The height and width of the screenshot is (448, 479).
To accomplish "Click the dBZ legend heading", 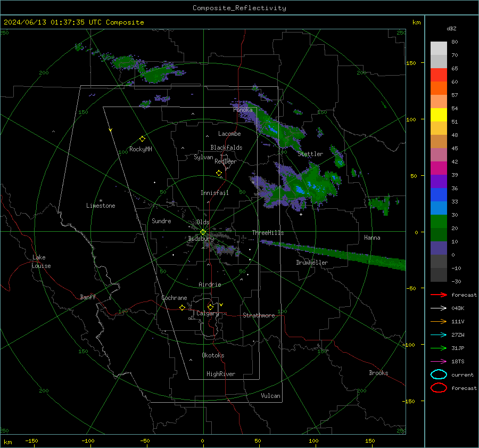I will pyautogui.click(x=451, y=28).
